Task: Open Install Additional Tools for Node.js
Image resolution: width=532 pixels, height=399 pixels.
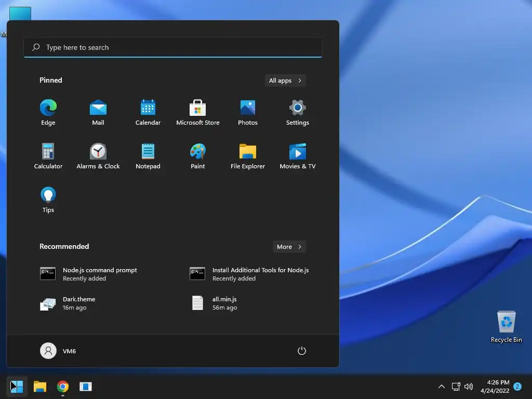Action: 249,274
